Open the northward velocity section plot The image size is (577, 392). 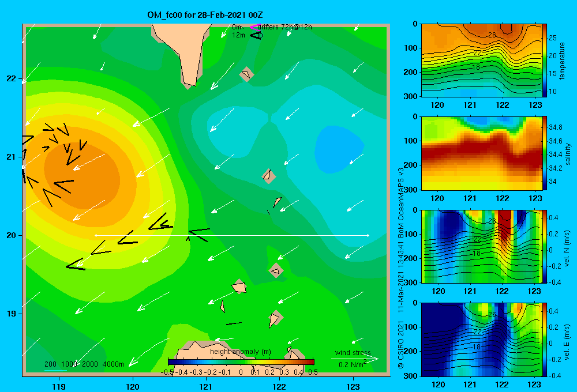pyautogui.click(x=482, y=246)
